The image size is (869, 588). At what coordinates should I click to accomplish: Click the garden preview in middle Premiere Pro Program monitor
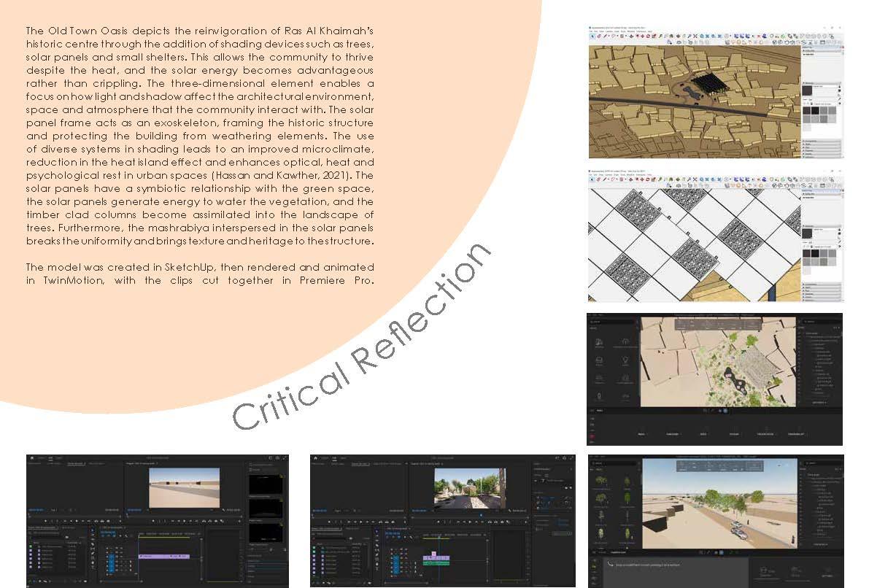click(470, 488)
